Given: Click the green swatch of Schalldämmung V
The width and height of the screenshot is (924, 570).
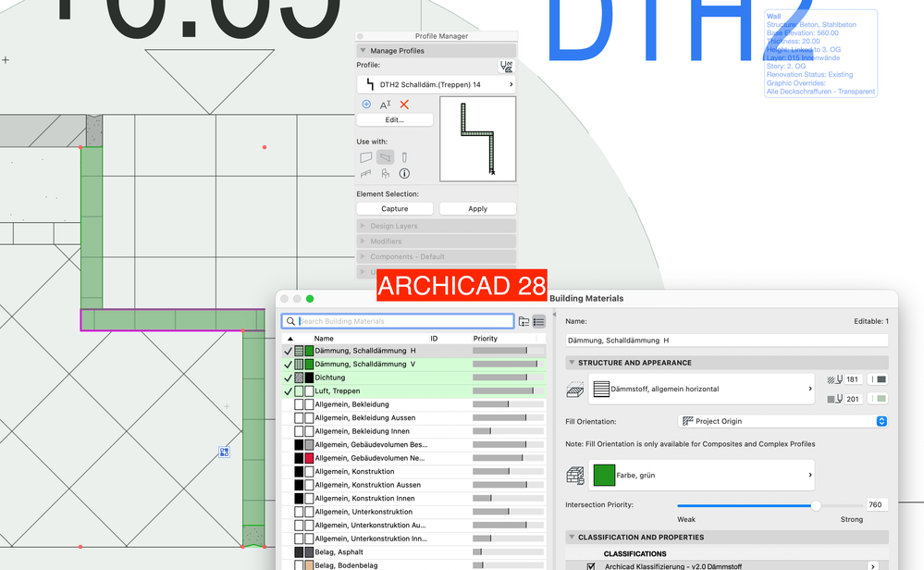Looking at the screenshot, I should (309, 365).
